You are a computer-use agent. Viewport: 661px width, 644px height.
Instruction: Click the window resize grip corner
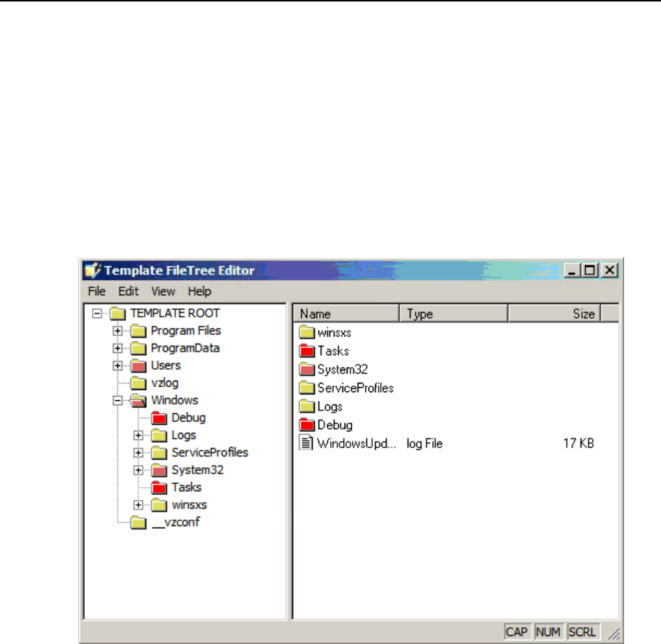point(614,633)
